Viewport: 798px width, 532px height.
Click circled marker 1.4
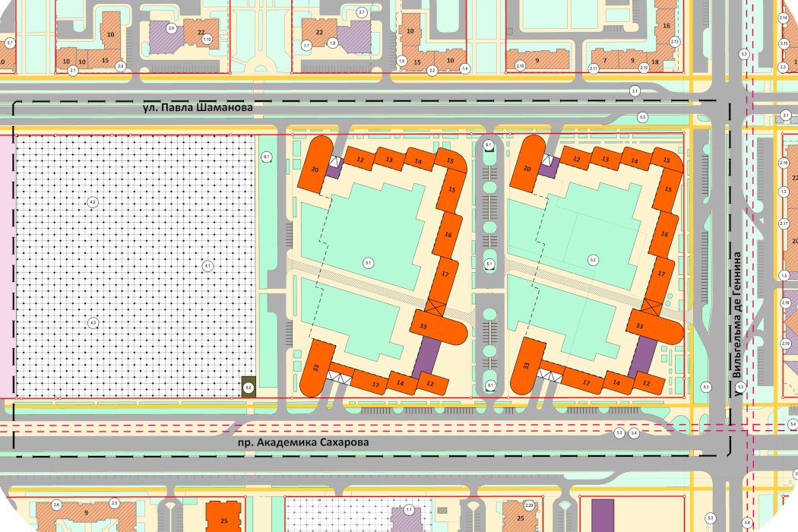point(464,68)
